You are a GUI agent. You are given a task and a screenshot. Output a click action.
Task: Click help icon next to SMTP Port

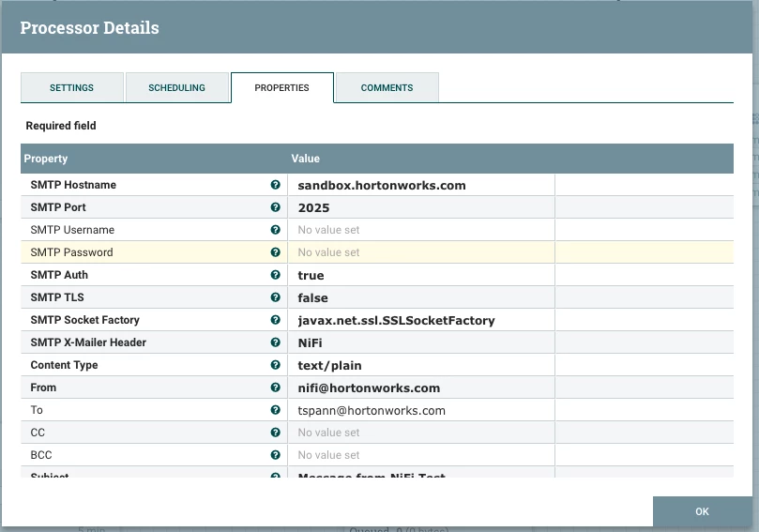(276, 207)
